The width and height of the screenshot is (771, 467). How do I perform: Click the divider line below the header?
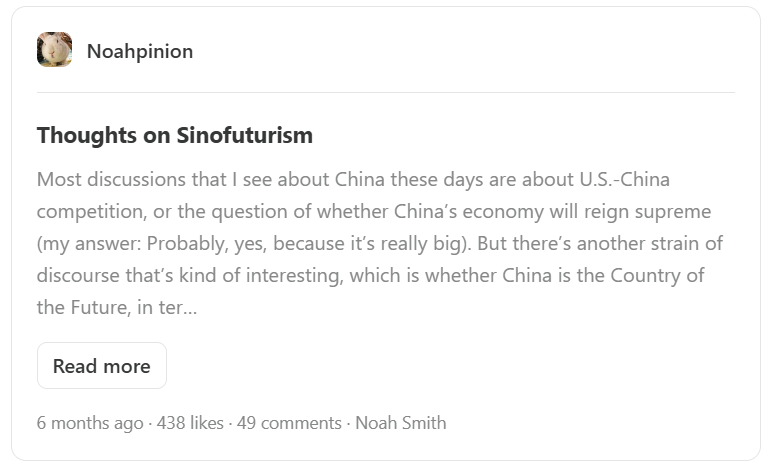[385, 92]
